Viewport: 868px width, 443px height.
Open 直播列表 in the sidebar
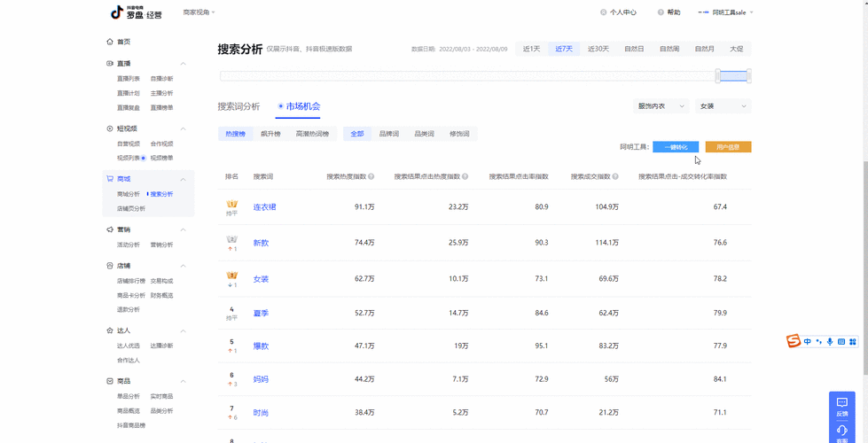pyautogui.click(x=128, y=79)
